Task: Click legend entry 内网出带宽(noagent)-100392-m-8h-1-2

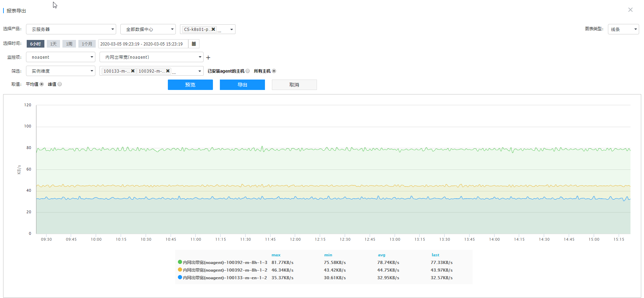Action: click(x=225, y=270)
